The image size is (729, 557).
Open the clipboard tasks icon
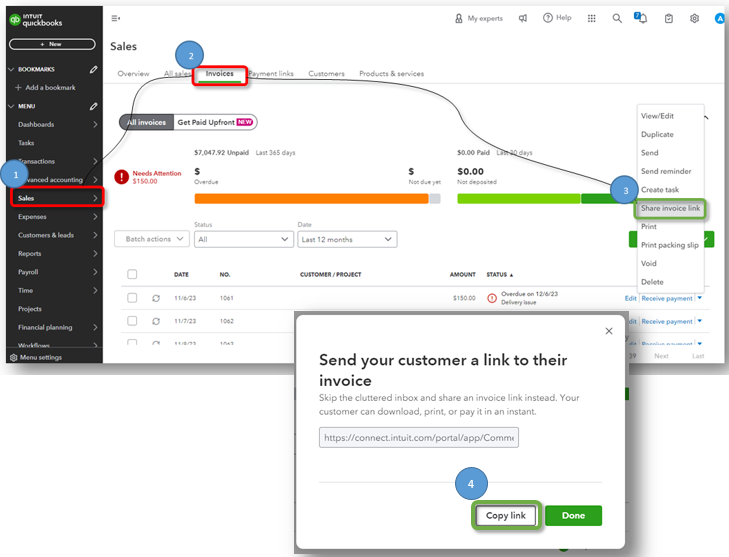(x=669, y=18)
